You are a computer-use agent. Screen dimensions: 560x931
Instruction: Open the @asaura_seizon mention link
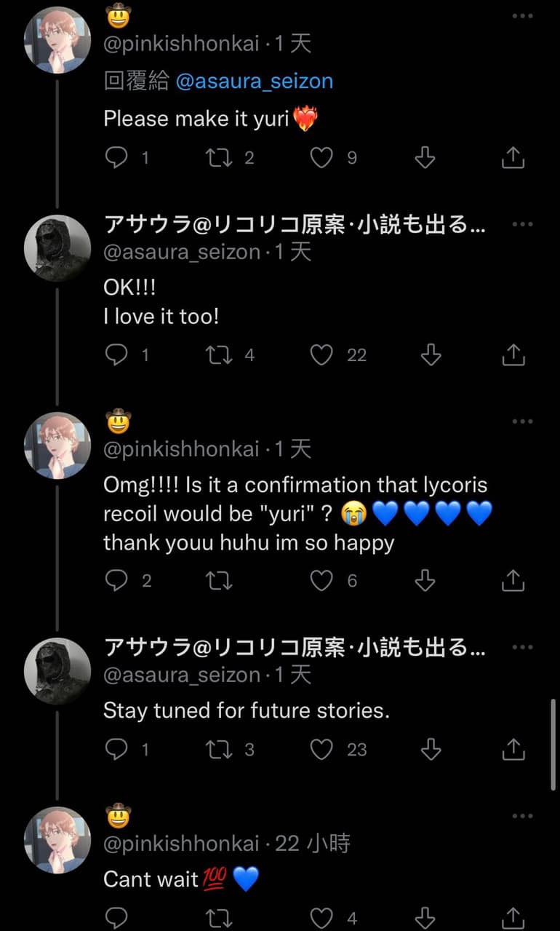[255, 81]
